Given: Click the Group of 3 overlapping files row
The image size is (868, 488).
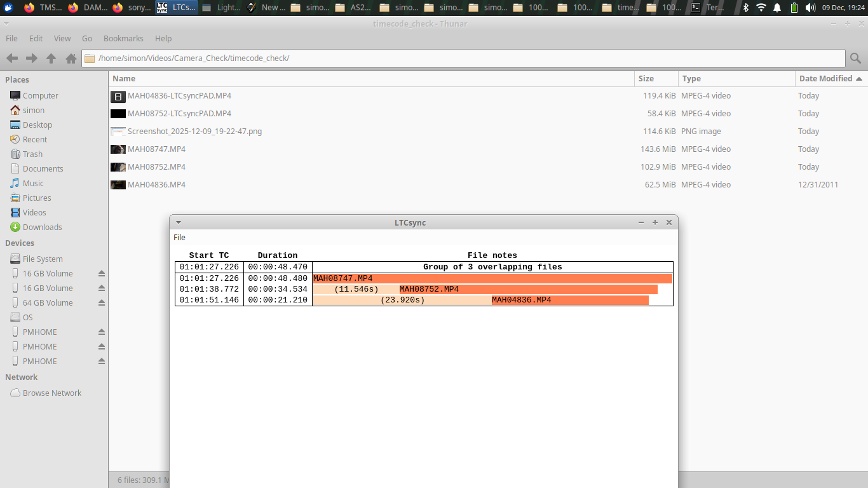Looking at the screenshot, I should (x=492, y=267).
